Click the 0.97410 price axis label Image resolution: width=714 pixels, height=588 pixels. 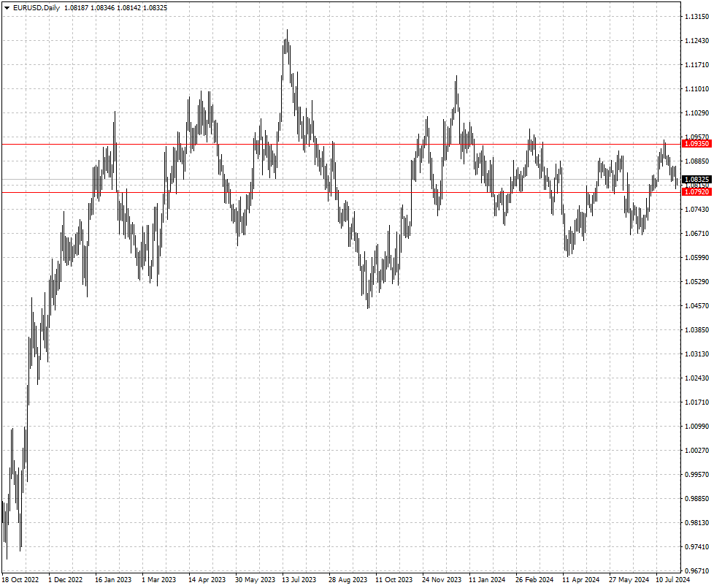click(x=696, y=547)
